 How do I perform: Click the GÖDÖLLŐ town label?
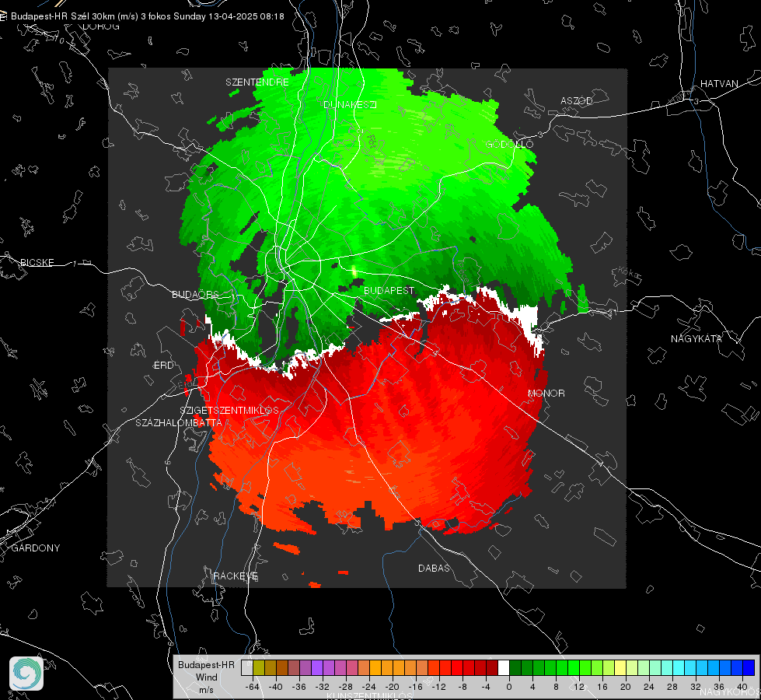point(509,144)
